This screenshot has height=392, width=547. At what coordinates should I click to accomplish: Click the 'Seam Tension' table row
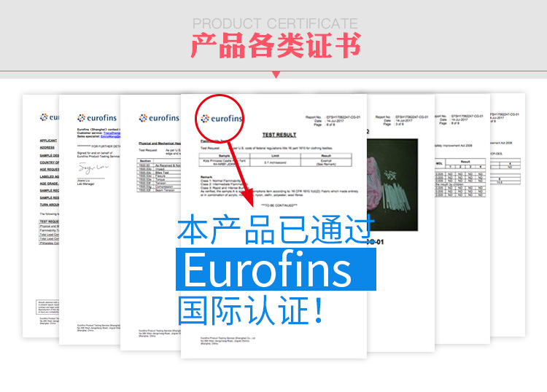(x=159, y=190)
